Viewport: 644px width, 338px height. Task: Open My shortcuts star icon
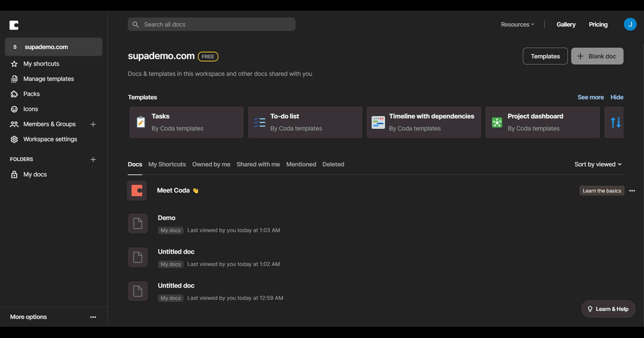14,64
